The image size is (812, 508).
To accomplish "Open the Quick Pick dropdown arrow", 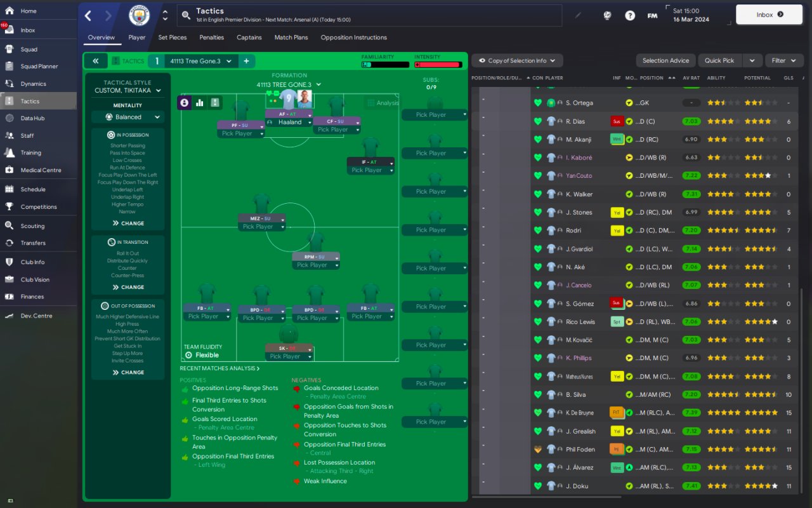I will (752, 60).
